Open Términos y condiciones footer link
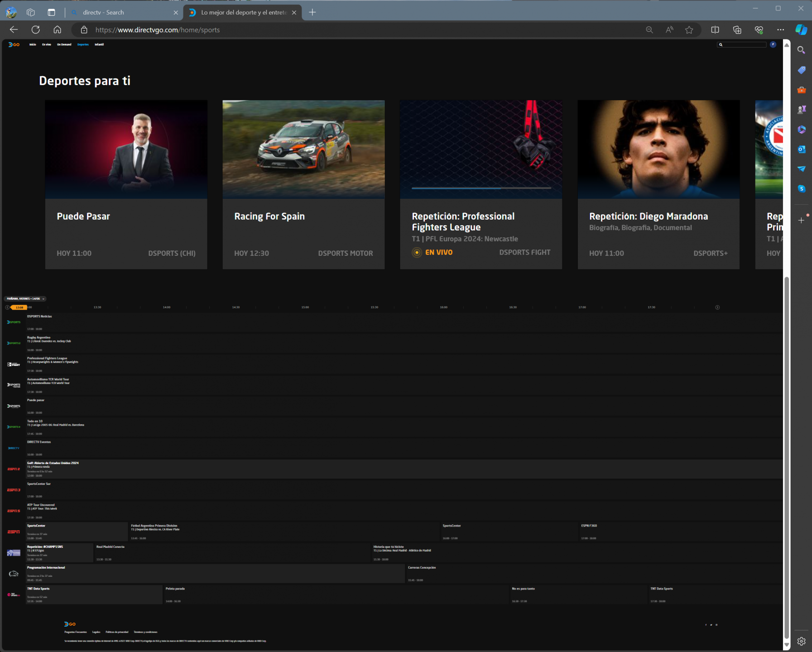This screenshot has width=812, height=652. coord(145,632)
